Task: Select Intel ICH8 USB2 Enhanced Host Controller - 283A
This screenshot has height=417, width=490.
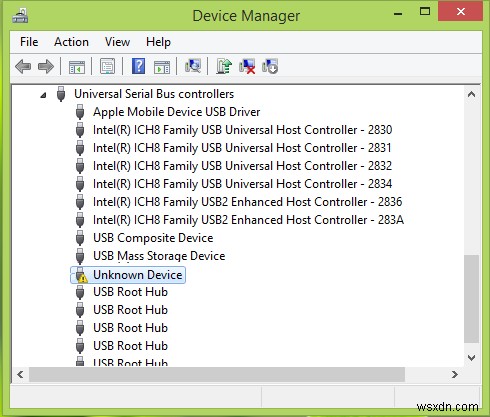Action: [x=248, y=220]
